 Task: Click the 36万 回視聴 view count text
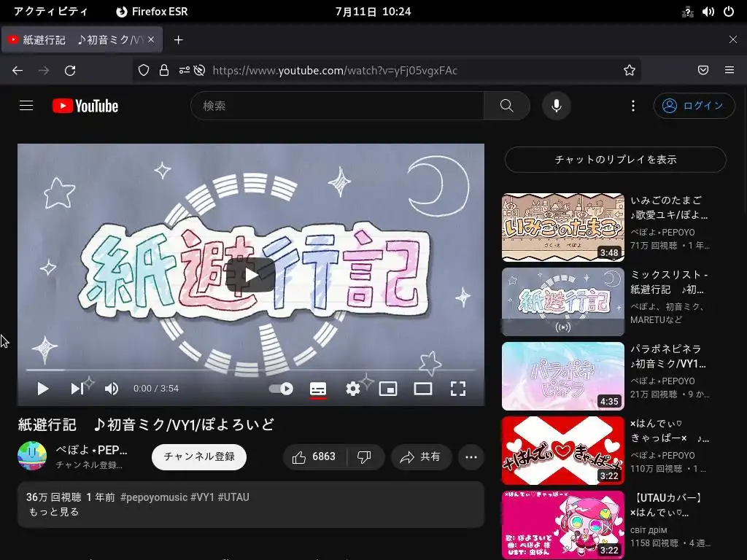coord(53,497)
